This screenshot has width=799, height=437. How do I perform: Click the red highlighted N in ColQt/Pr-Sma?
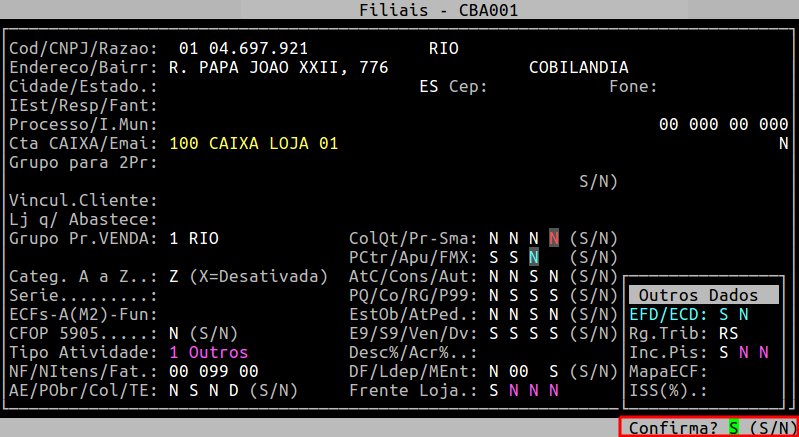pos(554,238)
